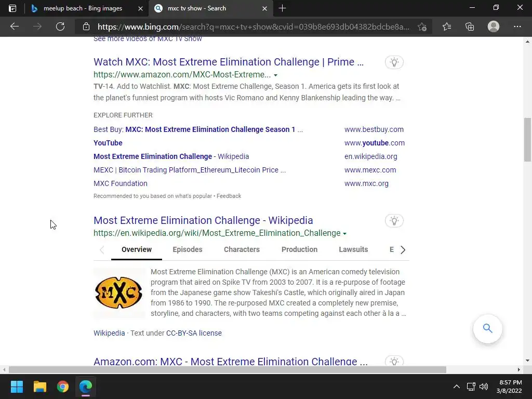
Task: Open Edge Settings and more menu
Action: [x=517, y=26]
